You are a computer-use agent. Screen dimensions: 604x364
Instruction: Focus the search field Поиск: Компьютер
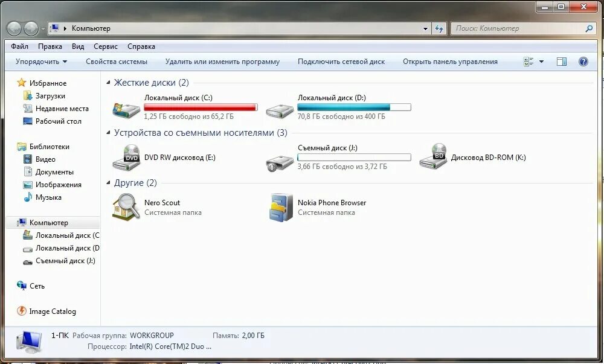tap(518, 28)
